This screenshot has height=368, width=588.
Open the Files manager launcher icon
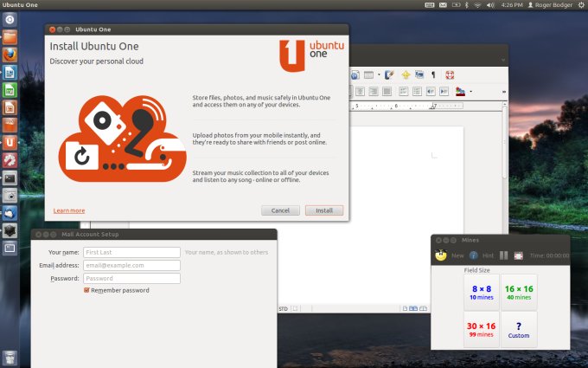pos(10,37)
